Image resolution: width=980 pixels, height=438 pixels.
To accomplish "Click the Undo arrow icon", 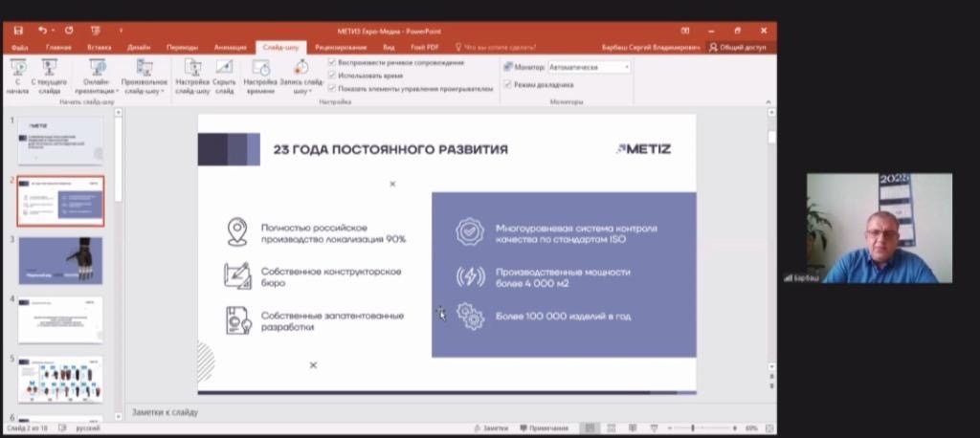I will tap(43, 31).
